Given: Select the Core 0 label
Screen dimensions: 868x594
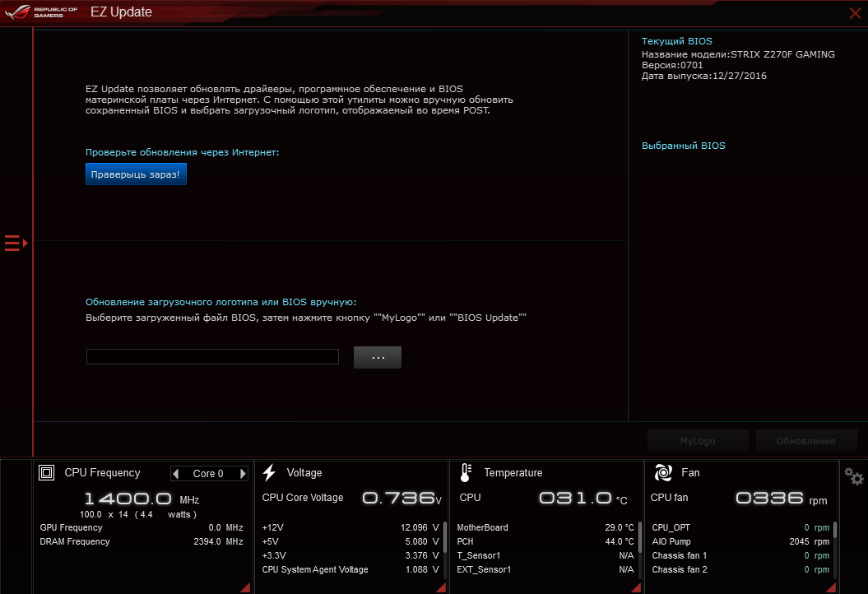Looking at the screenshot, I should pos(208,473).
